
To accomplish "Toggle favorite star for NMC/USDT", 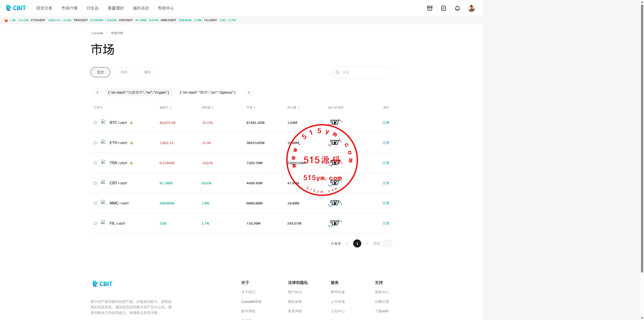I will tap(95, 203).
